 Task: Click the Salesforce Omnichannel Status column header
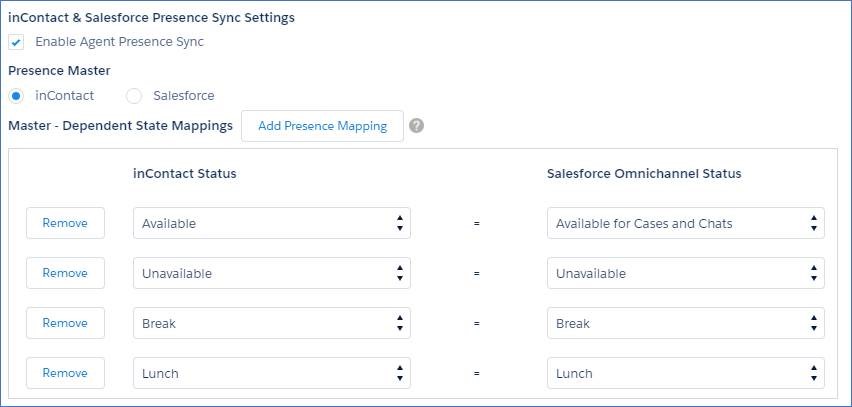coord(644,173)
